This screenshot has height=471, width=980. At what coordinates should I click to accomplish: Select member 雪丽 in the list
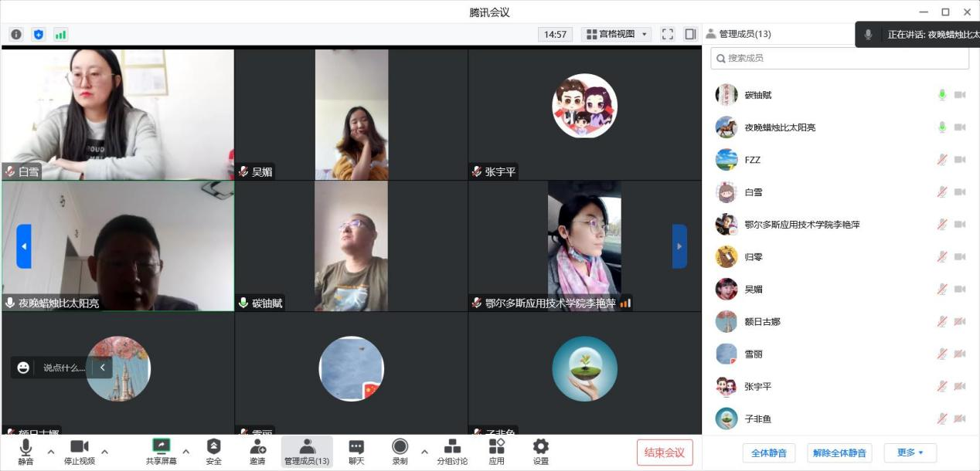841,354
